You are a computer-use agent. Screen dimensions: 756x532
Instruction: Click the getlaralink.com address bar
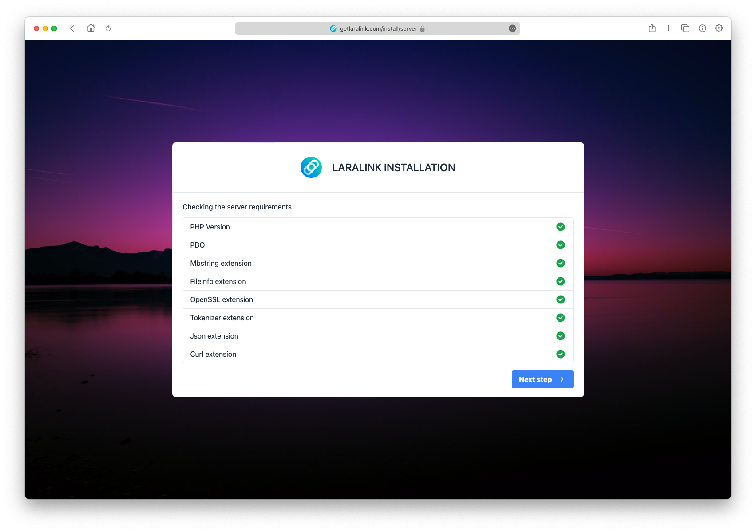[x=378, y=28]
